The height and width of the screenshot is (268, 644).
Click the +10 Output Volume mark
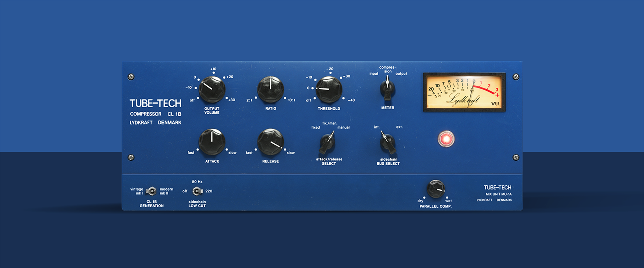[x=213, y=69]
